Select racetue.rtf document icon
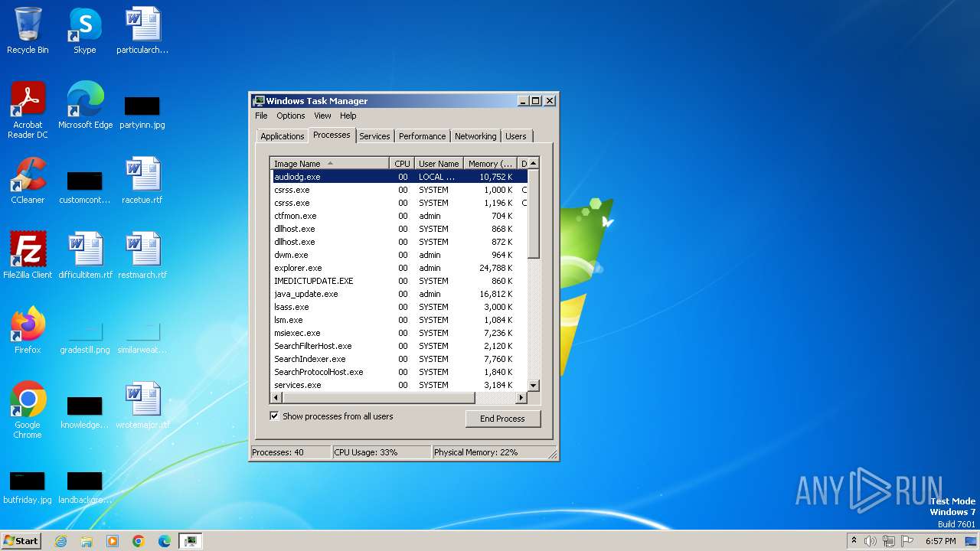This screenshot has height=551, width=980. (142, 180)
